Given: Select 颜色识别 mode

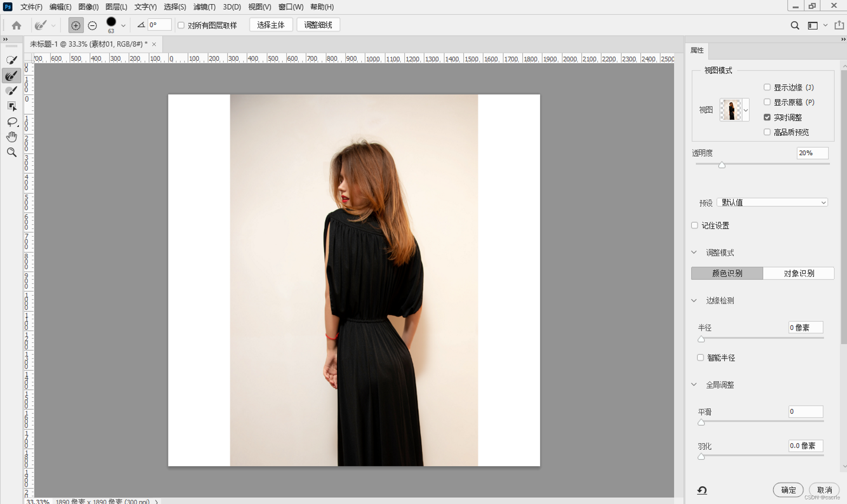Looking at the screenshot, I should (x=727, y=273).
